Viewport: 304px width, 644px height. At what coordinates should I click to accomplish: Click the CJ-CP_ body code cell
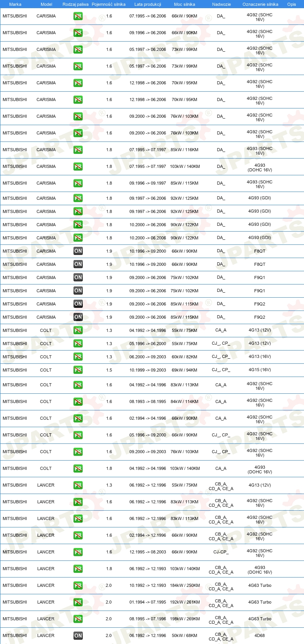coord(221,552)
